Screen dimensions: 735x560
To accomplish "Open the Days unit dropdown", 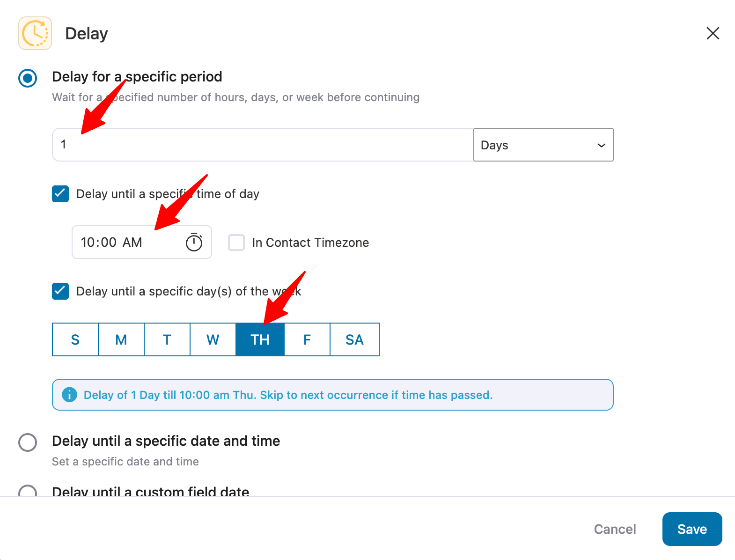I will click(543, 145).
